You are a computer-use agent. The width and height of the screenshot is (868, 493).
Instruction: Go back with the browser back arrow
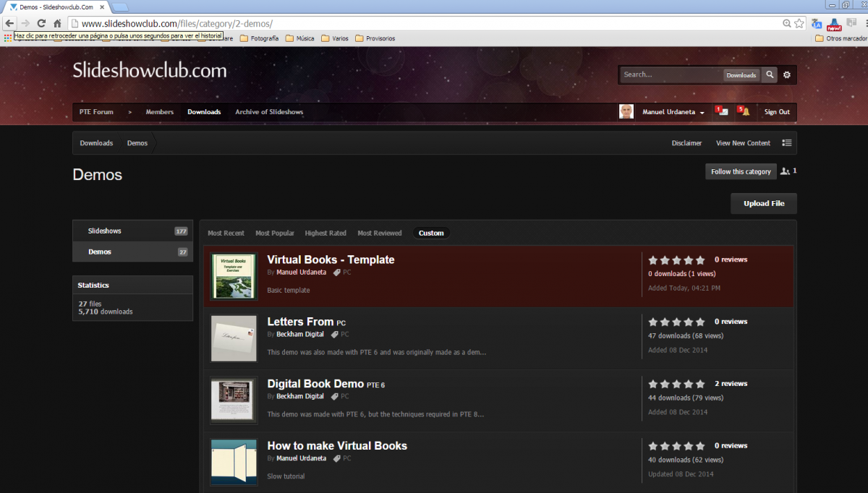9,23
